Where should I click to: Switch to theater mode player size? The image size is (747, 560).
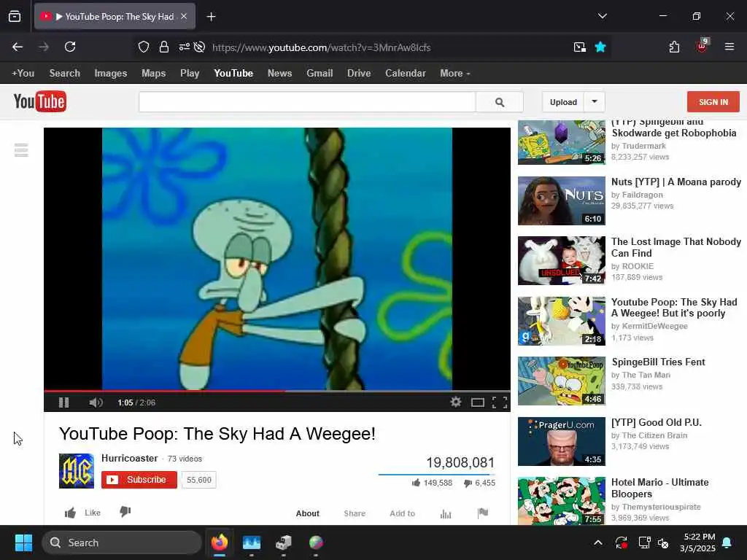tap(477, 402)
